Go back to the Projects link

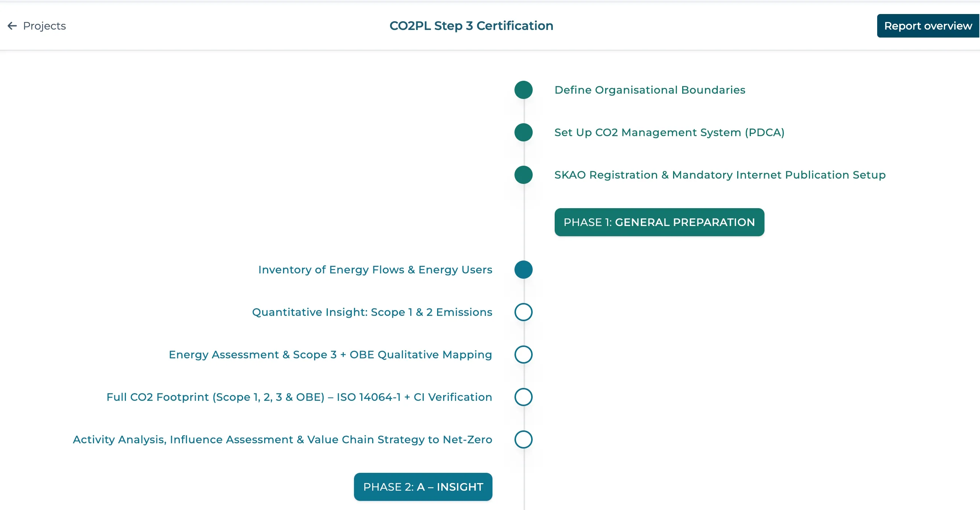[x=44, y=26]
